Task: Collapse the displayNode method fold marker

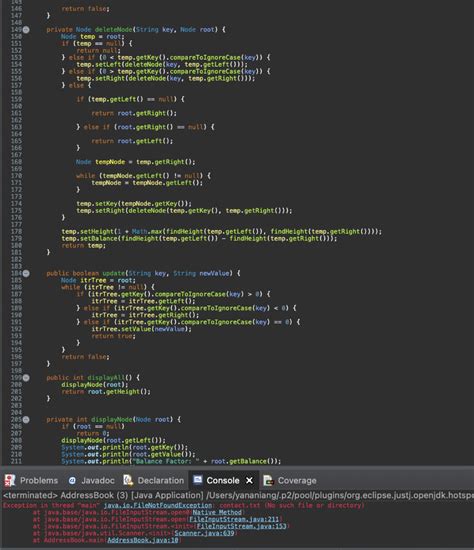Action: click(x=26, y=420)
